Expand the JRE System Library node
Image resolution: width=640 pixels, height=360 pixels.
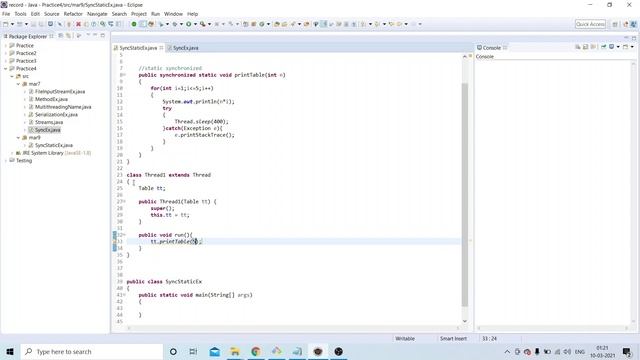point(12,153)
